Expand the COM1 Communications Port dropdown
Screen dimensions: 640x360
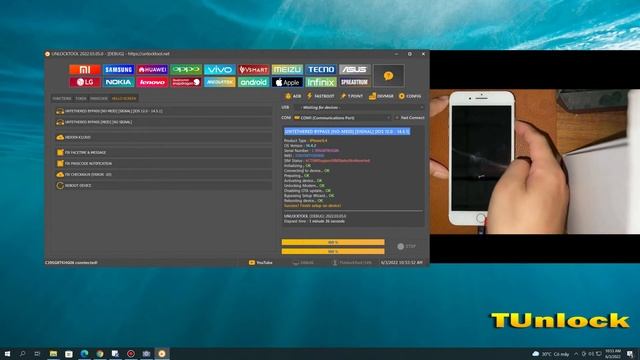(x=342, y=118)
